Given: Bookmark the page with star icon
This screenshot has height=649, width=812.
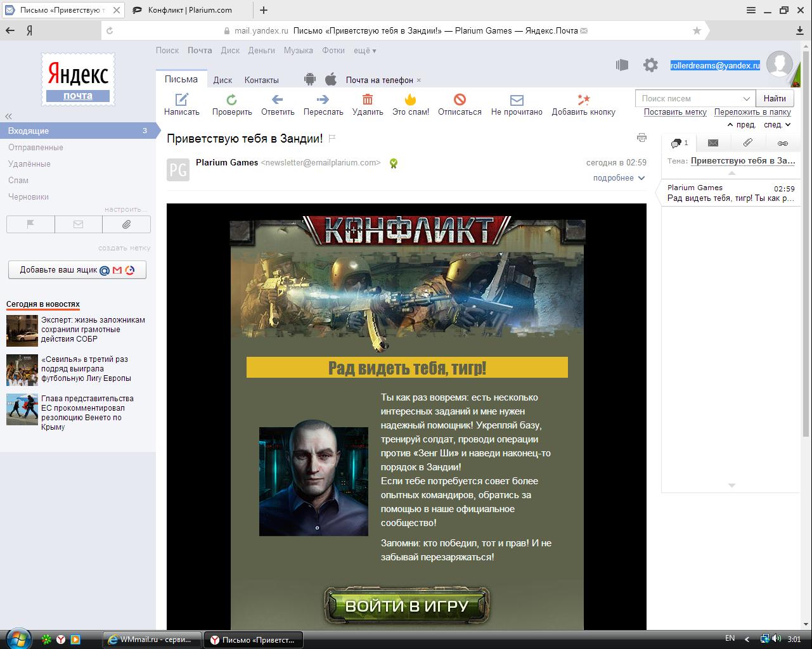Looking at the screenshot, I should [697, 30].
